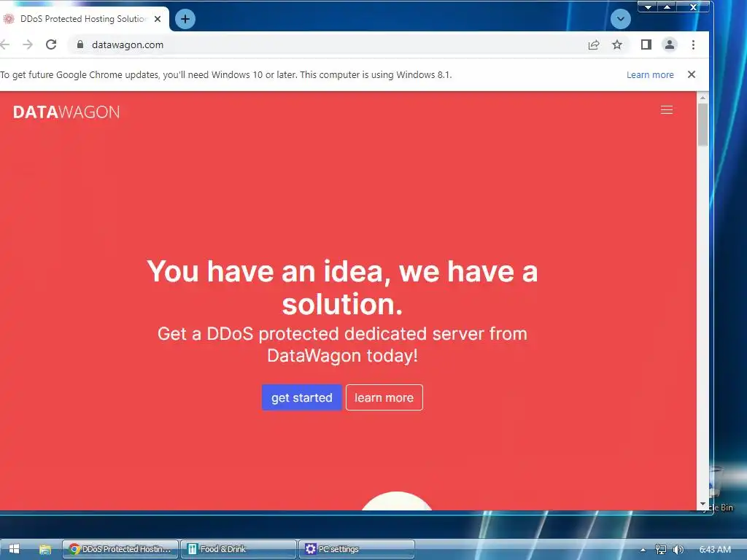Screen dimensions: 747x560
Task: Click the 6:43 AM taskbar clock
Action: 715,550
